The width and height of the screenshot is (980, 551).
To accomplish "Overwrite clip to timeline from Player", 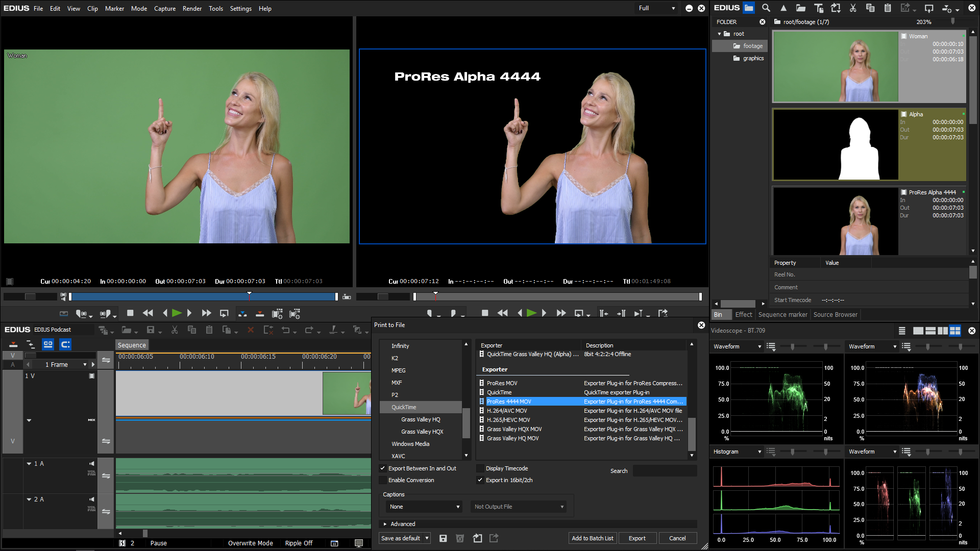I will pos(260,313).
